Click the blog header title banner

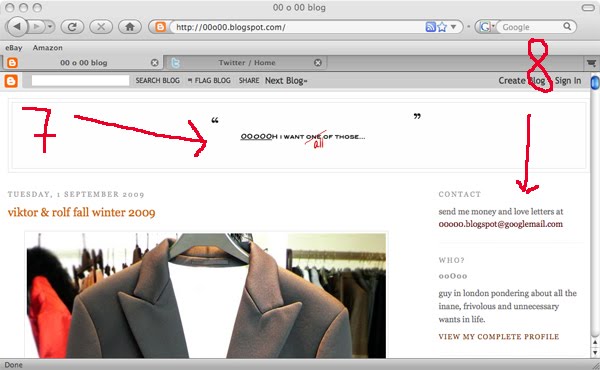pos(298,135)
